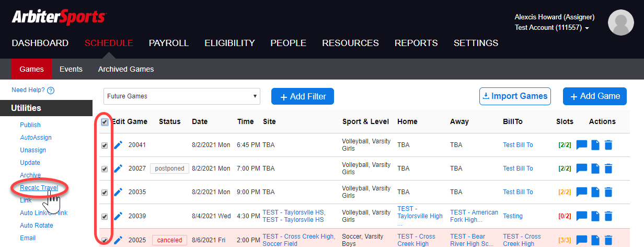Edit game 20039 with pencil icon
Screen dimensions: 644x247
118,216
